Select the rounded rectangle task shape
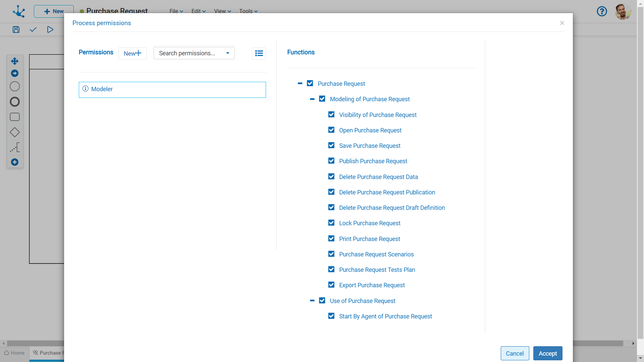 (15, 117)
